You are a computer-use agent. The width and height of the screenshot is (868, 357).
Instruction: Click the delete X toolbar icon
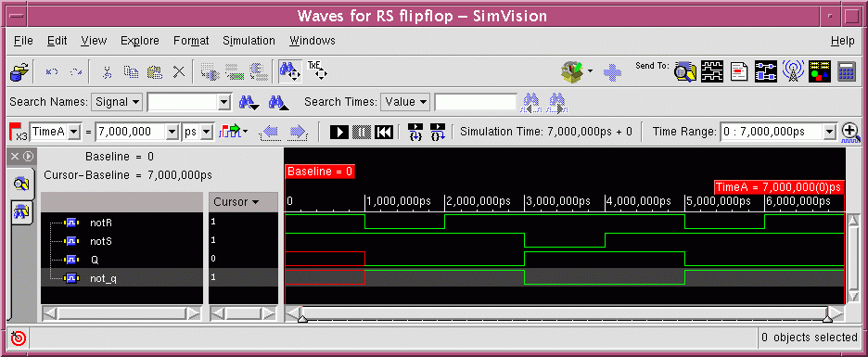[178, 71]
